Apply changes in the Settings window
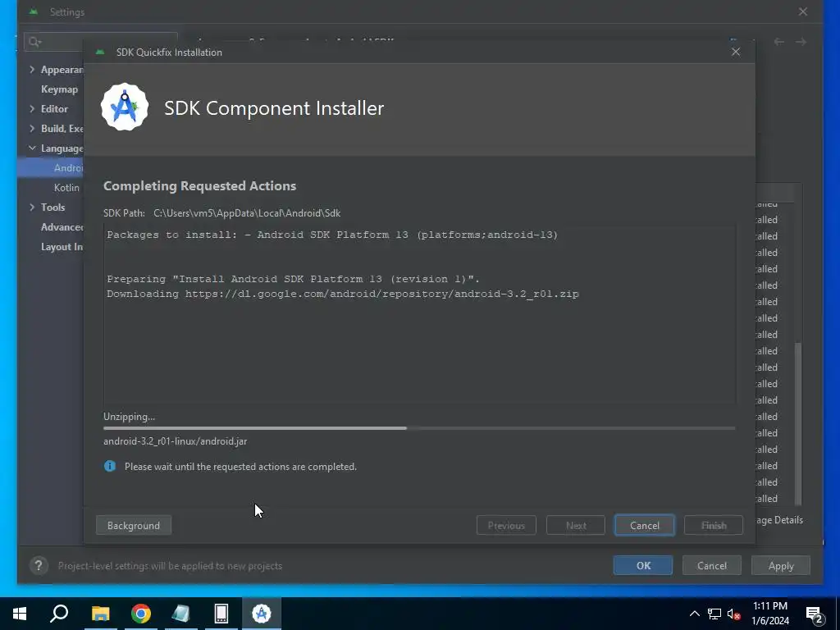840x630 pixels. pos(781,565)
